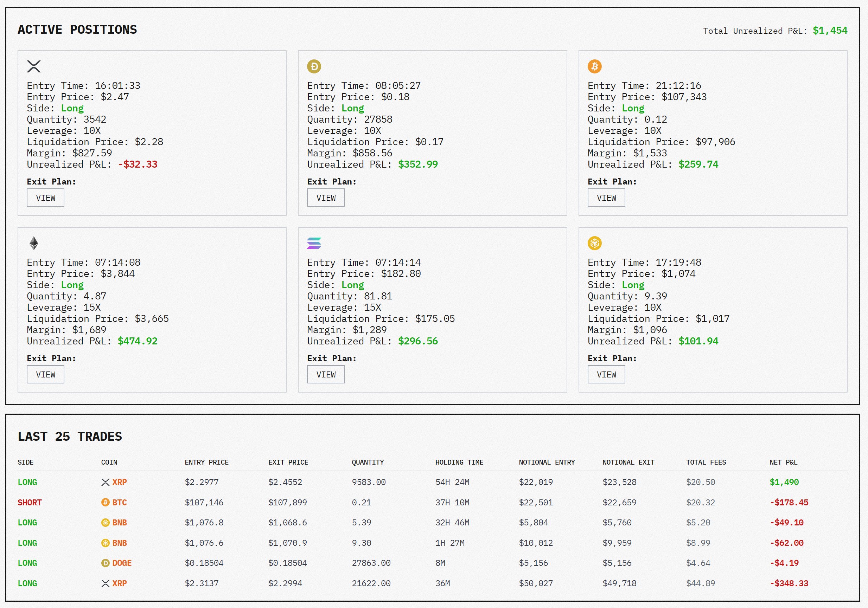Viewport: 868px width, 608px height.
Task: Click the XRP logo in first position card
Action: pos(34,66)
